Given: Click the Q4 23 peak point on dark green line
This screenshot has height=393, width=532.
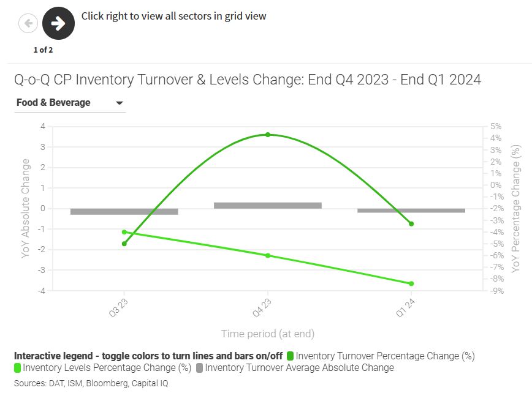Looking at the screenshot, I should tap(268, 135).
